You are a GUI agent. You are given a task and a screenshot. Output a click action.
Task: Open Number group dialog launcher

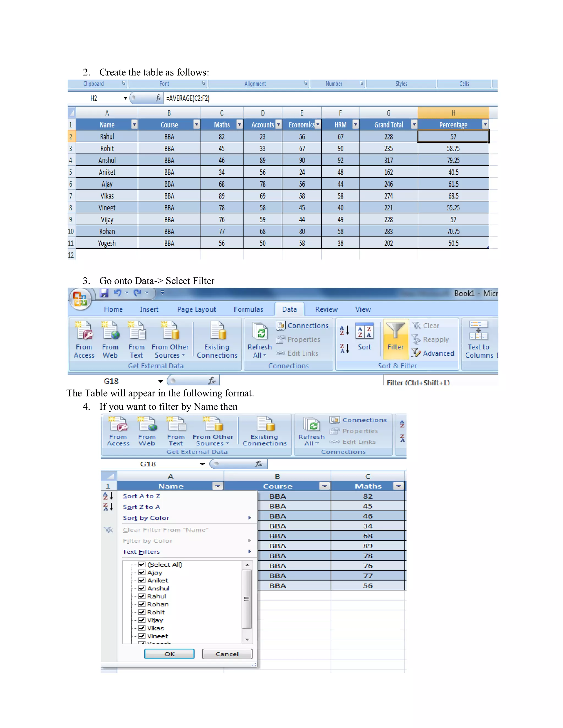point(361,83)
